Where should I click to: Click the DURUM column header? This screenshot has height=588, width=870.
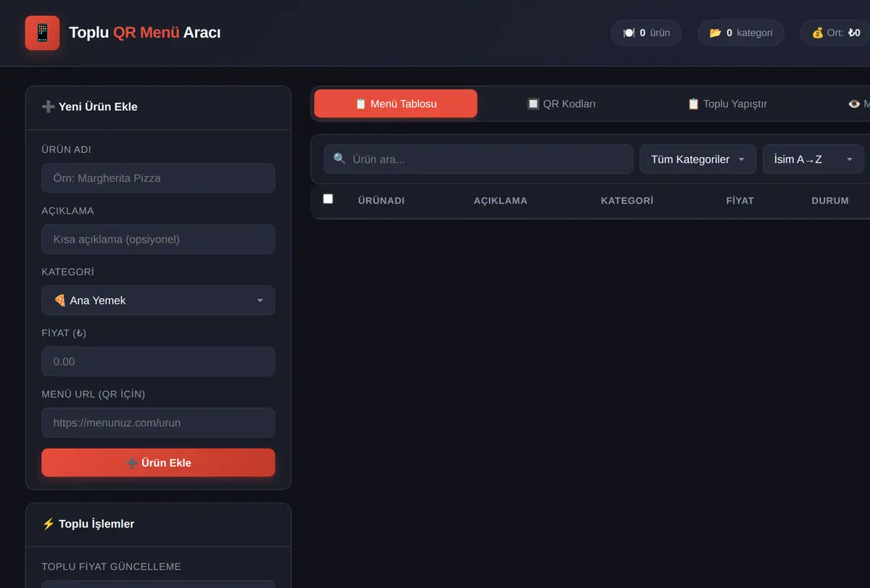[x=830, y=200]
